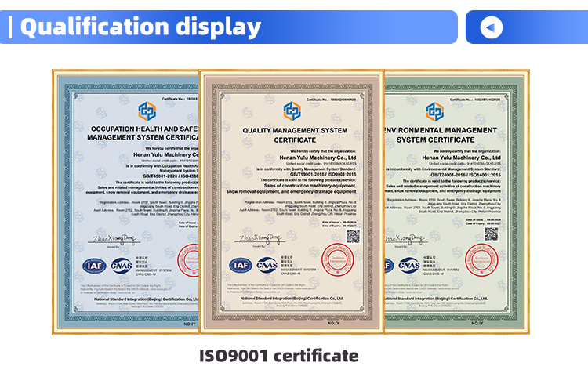Click the 'Qualification display' heading

click(140, 27)
